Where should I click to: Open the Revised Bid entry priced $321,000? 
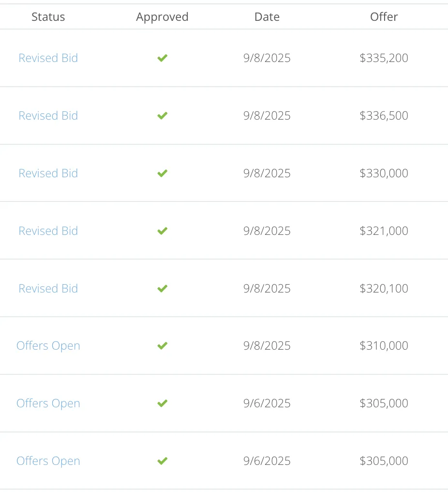[x=48, y=231]
